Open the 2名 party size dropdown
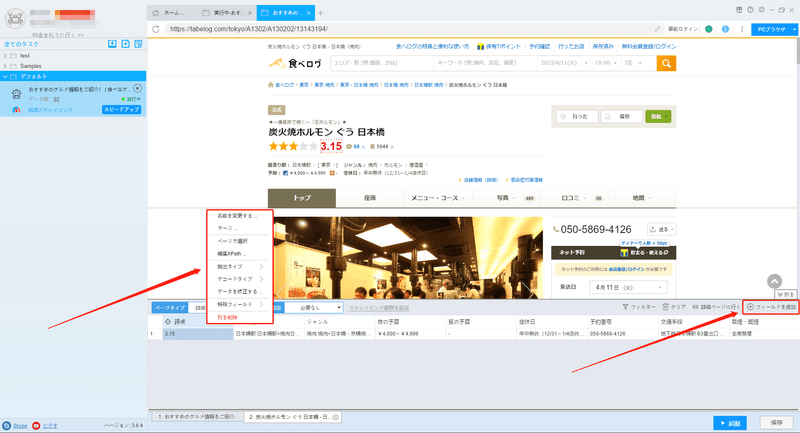Viewport: 800px width, 433px height. click(x=634, y=63)
